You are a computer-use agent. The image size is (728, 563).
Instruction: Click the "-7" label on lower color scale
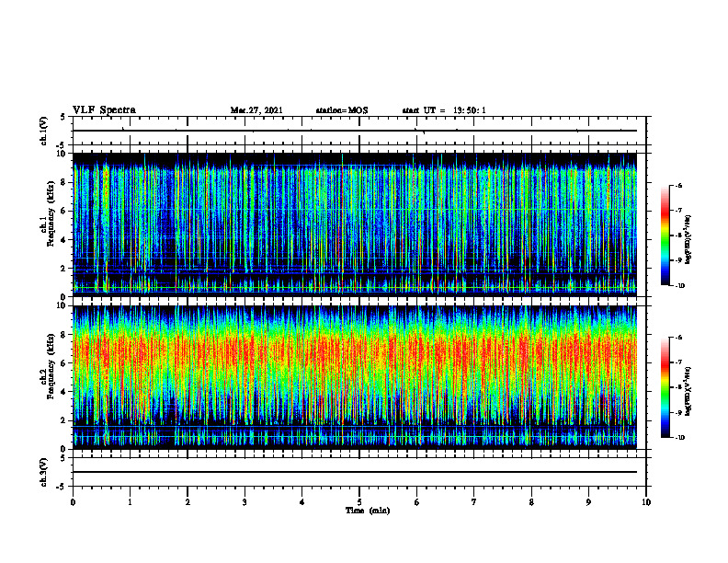[x=678, y=362]
